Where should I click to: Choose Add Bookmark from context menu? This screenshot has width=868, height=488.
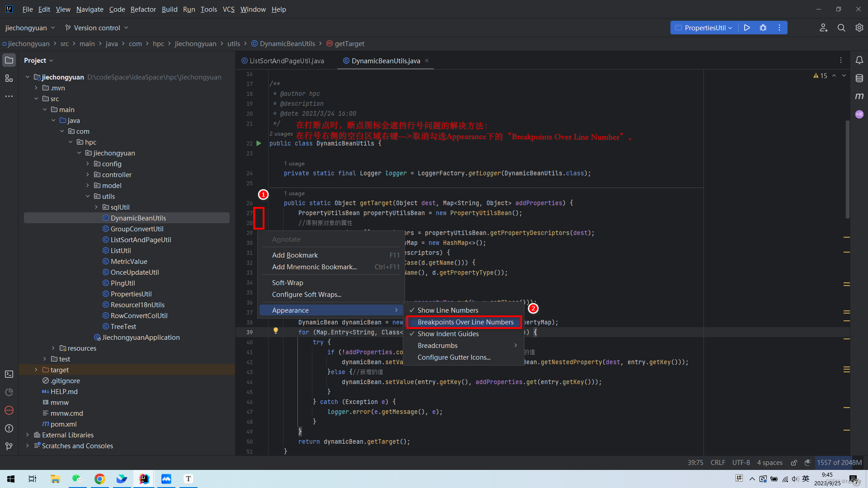(x=295, y=255)
